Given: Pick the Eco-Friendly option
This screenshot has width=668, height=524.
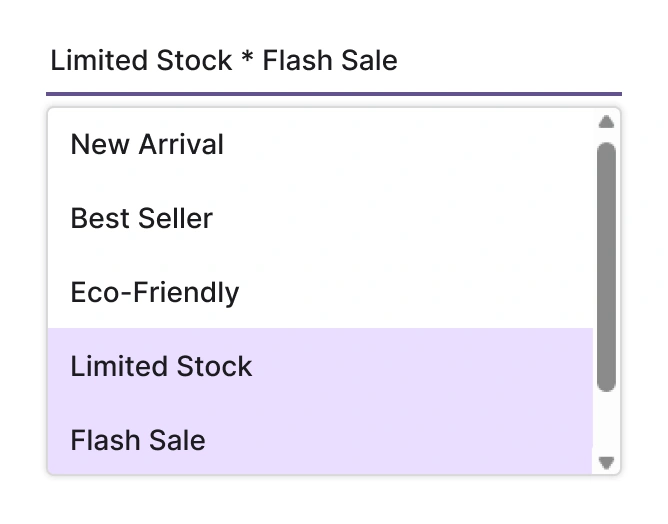Looking at the screenshot, I should [155, 293].
